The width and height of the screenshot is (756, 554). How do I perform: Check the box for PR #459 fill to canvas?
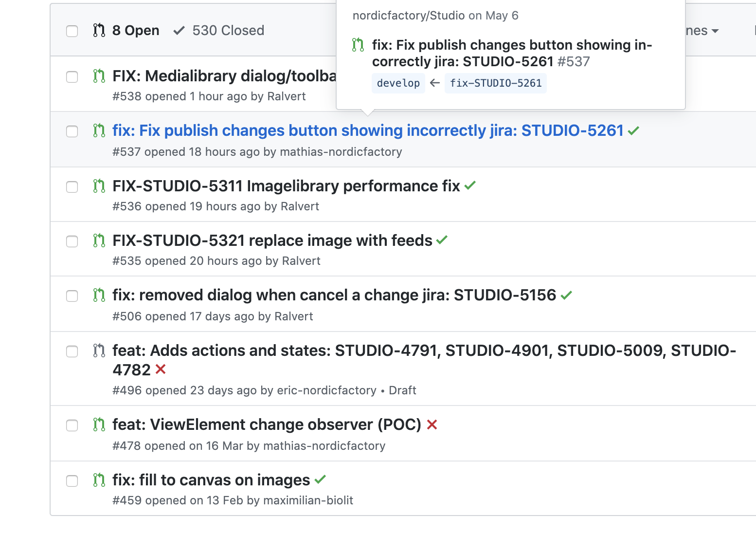pos(72,481)
